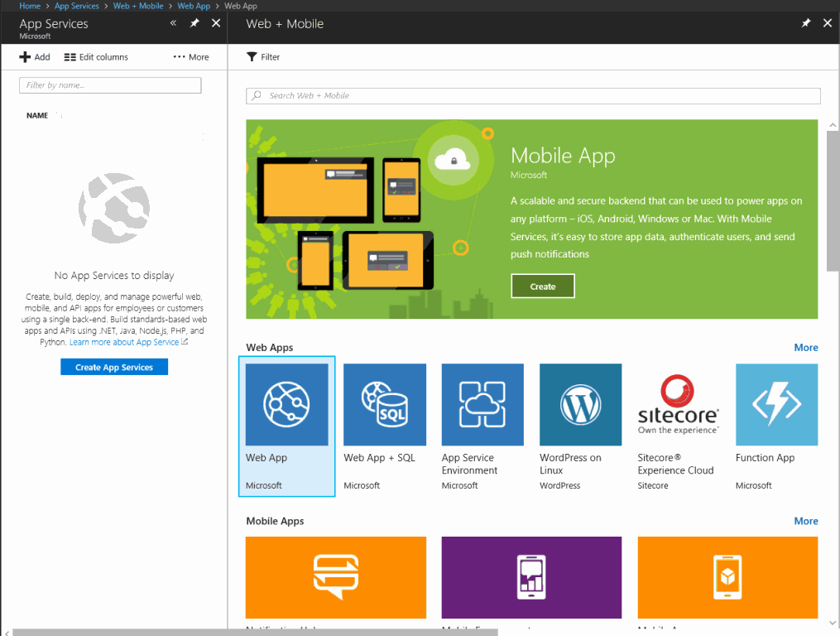Pin the Web + Mobile blade

[806, 23]
